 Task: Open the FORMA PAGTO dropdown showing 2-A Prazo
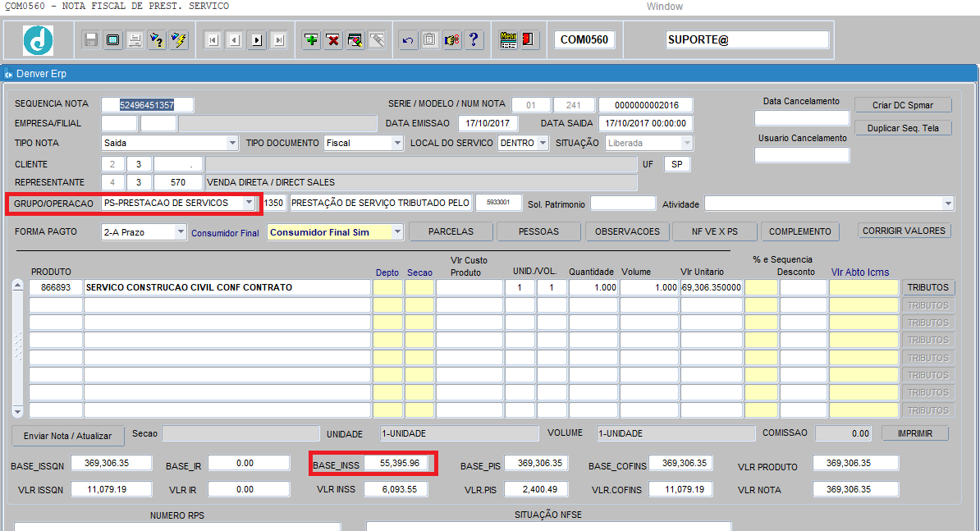point(181,231)
